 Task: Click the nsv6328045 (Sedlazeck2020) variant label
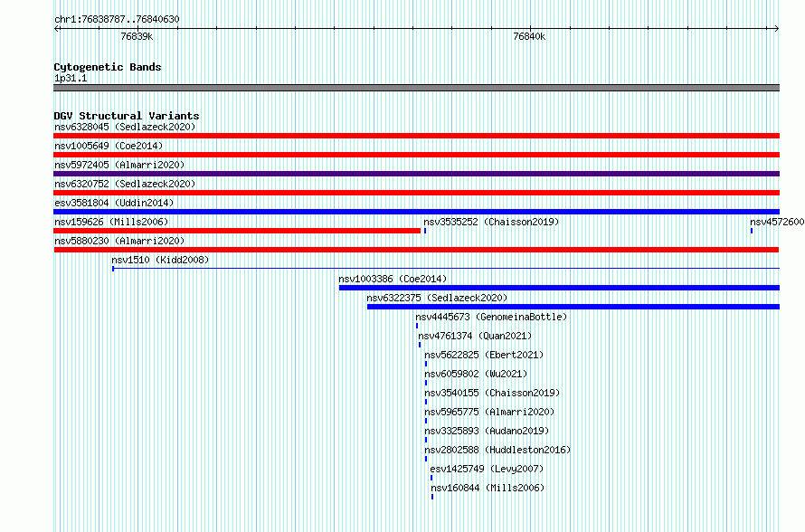click(125, 127)
